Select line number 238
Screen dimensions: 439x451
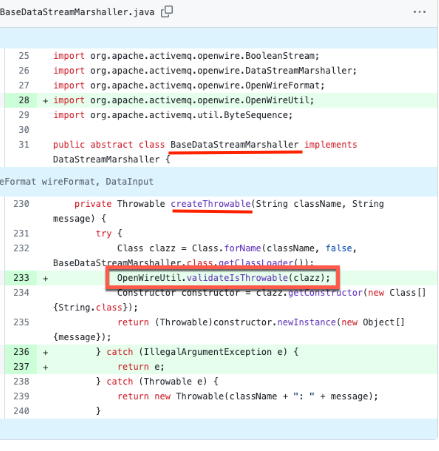[x=21, y=381]
